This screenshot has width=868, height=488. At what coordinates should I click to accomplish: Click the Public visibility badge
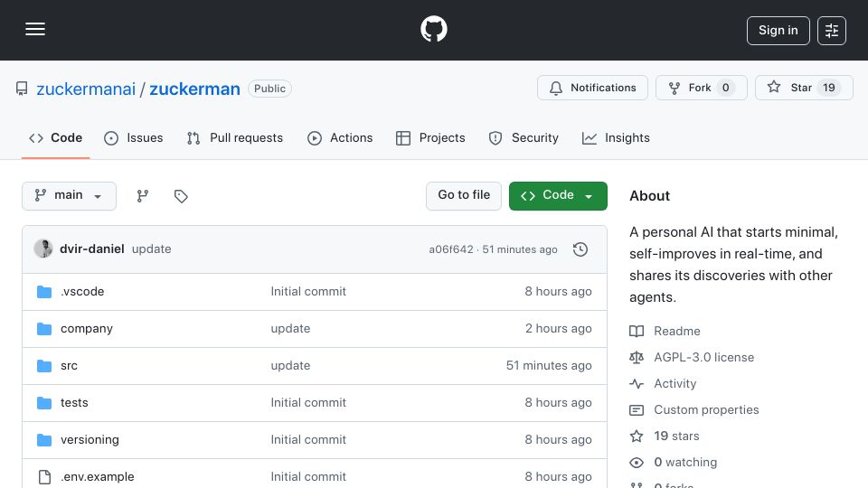tap(269, 89)
